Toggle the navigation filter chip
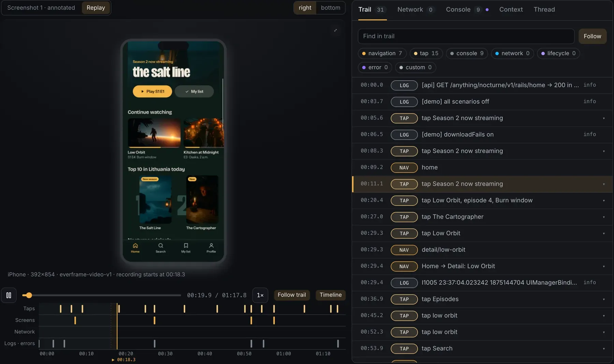The height and width of the screenshot is (364, 614). point(382,54)
